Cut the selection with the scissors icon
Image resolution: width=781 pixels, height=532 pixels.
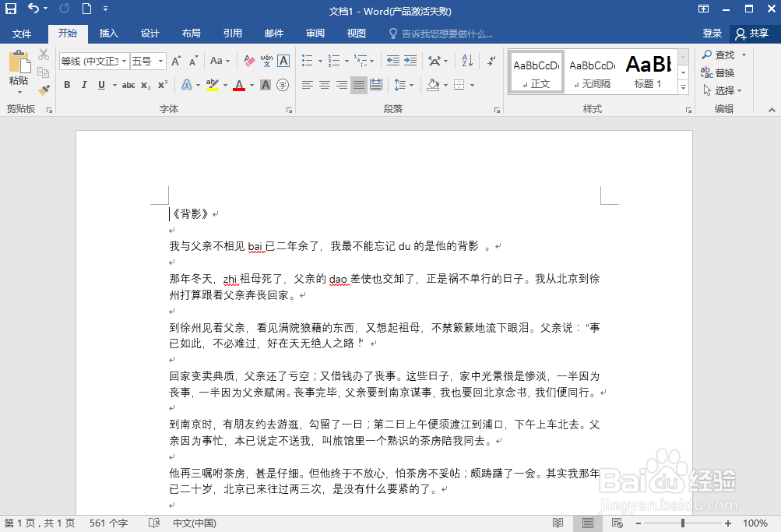pyautogui.click(x=44, y=54)
